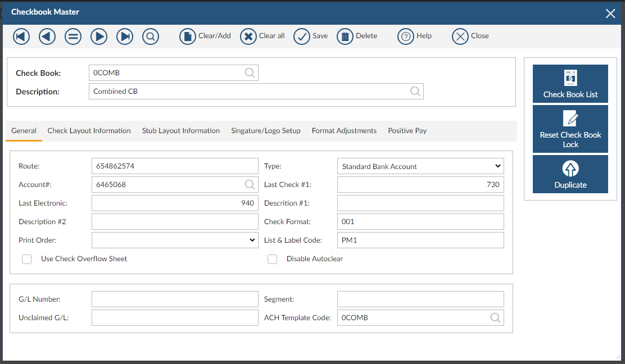625x364 pixels.
Task: Go to previous record arrow
Action: (47, 37)
